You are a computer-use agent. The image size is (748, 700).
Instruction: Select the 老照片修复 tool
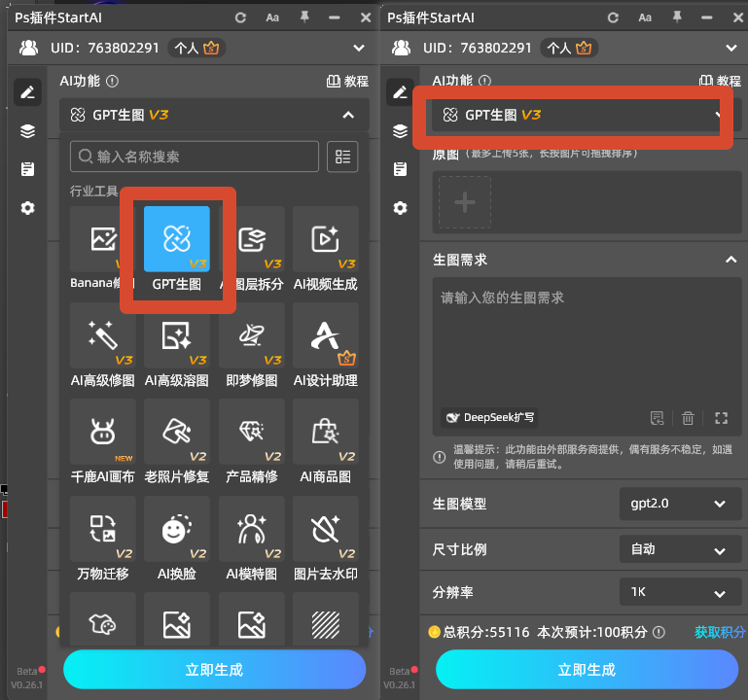point(176,432)
